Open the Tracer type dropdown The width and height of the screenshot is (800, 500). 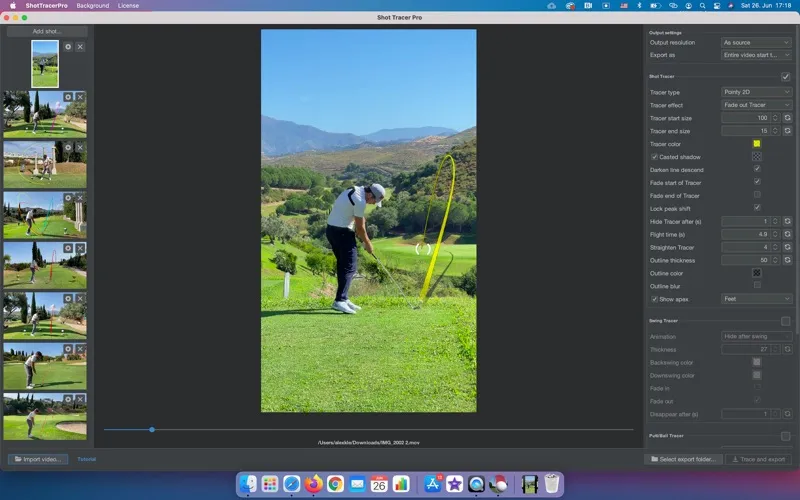click(756, 92)
